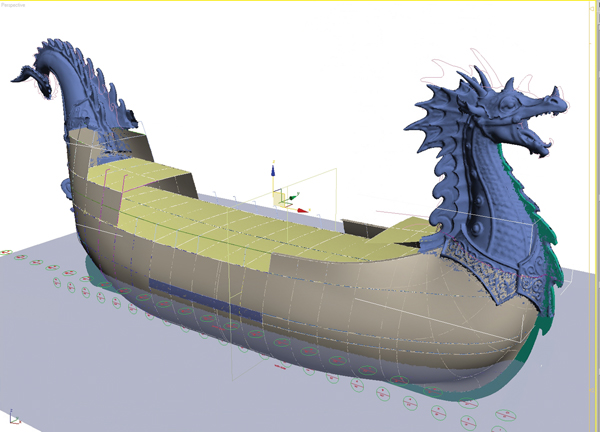The image size is (600, 432).
Task: Open the Perspective viewport label menu
Action: [16, 4]
